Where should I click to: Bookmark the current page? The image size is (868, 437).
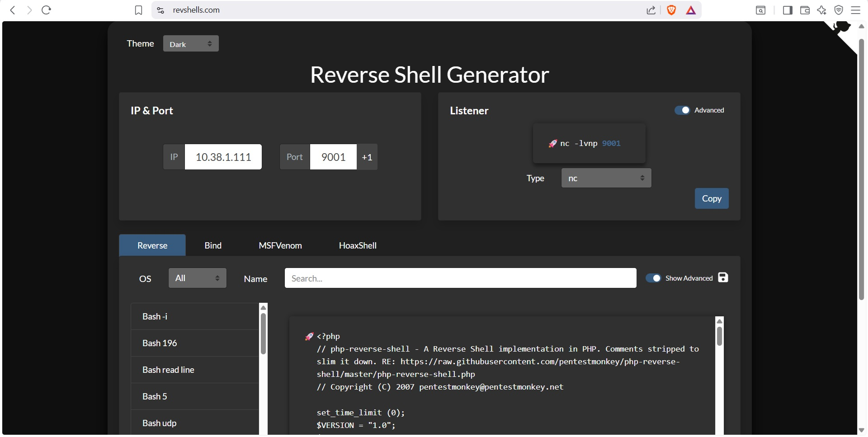(138, 10)
